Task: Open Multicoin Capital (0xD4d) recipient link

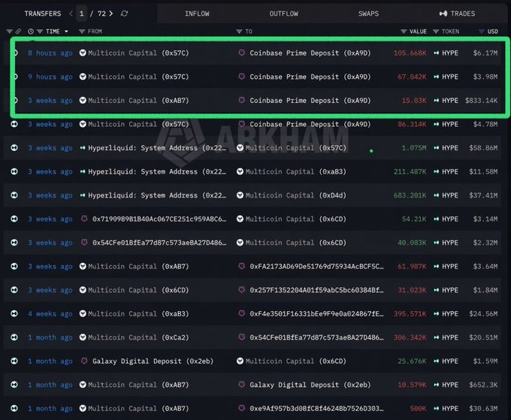Action: coord(296,195)
